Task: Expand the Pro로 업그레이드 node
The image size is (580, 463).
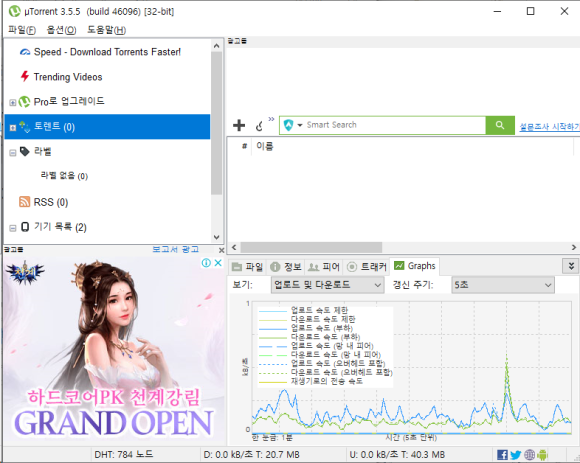Action: [13, 102]
